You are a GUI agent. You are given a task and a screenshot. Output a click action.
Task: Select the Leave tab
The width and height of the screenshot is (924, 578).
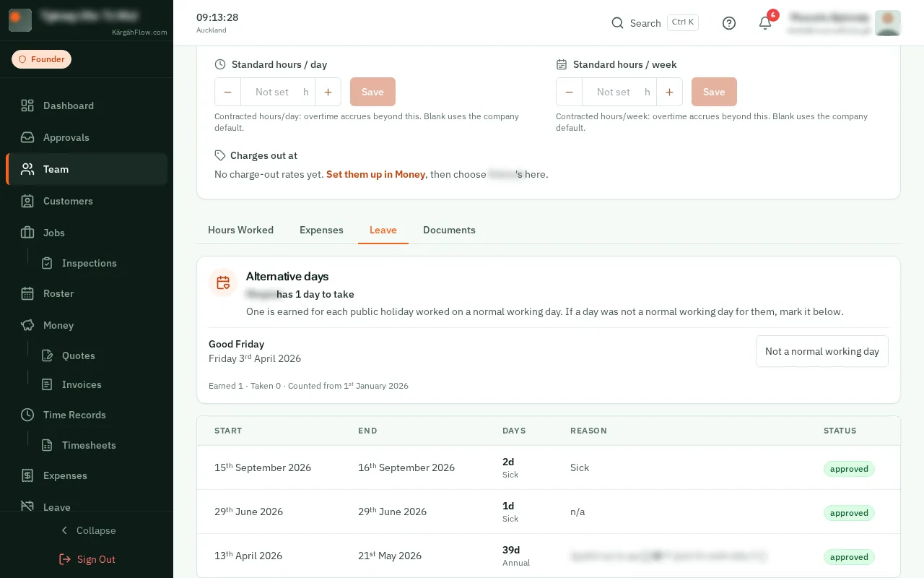383,230
